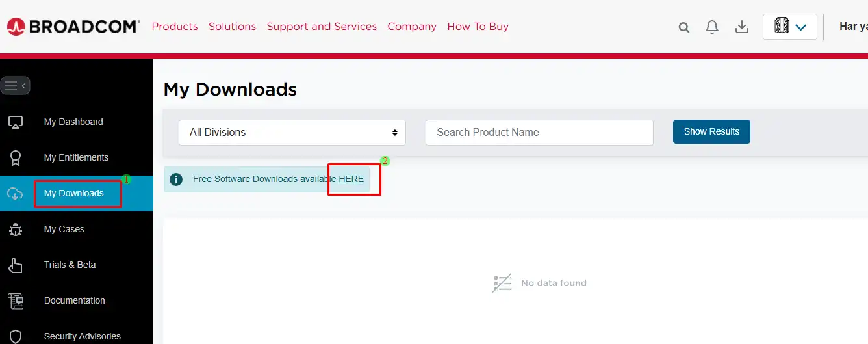Viewport: 868px width, 344px height.
Task: Open the notifications bell icon
Action: (x=712, y=27)
